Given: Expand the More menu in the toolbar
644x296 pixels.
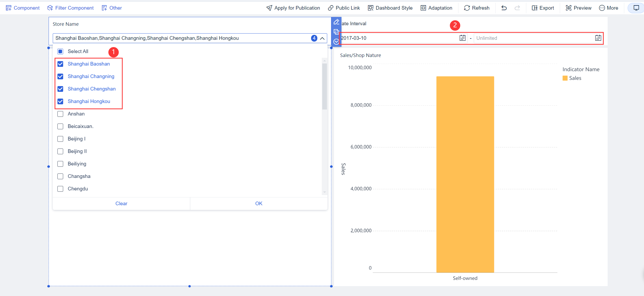Looking at the screenshot, I should [609, 8].
